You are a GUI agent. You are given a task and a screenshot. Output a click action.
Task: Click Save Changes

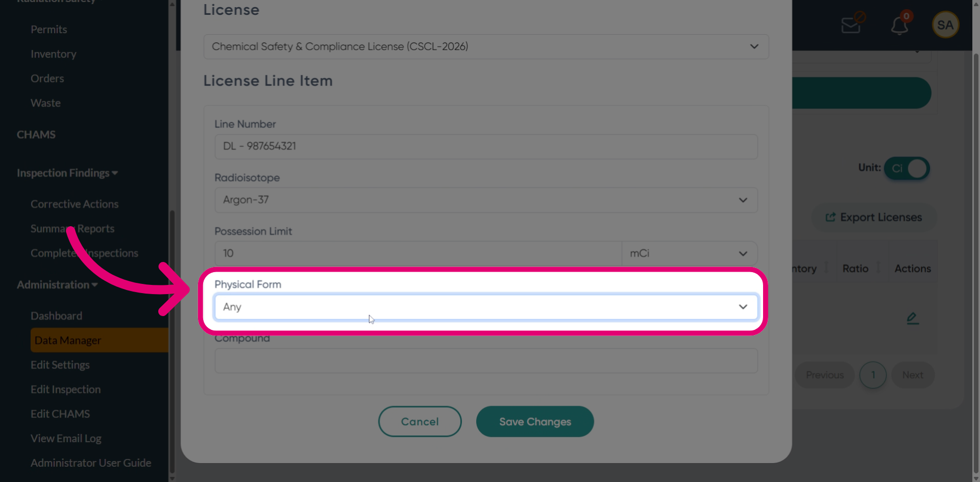point(535,422)
